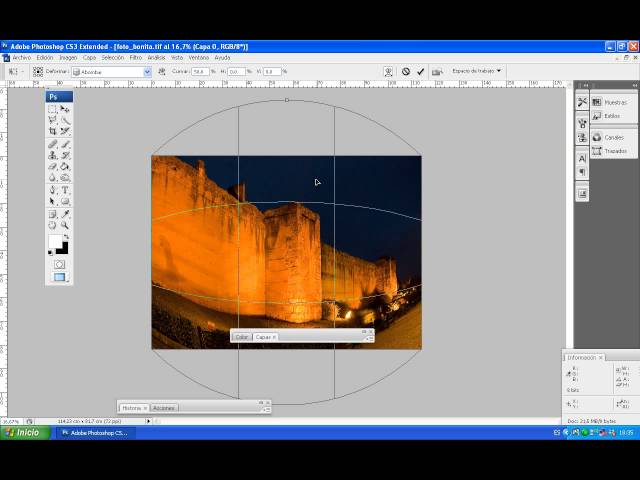Open the Character panel dock icon
640x480 pixels.
(582, 158)
